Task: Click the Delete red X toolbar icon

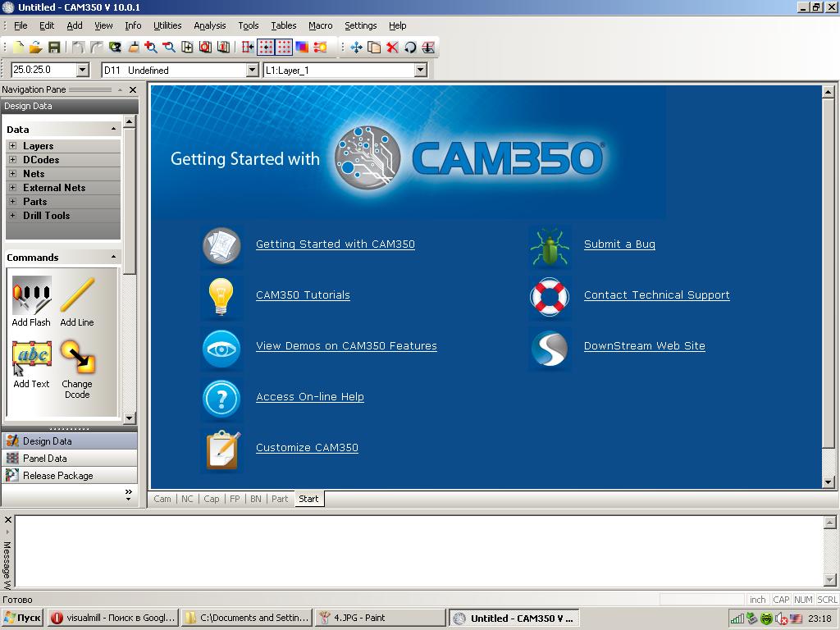Action: click(x=392, y=47)
